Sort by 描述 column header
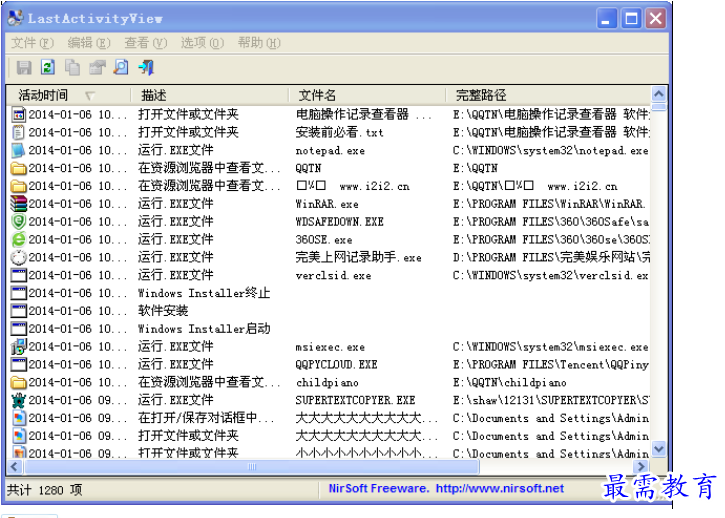 tap(210, 95)
